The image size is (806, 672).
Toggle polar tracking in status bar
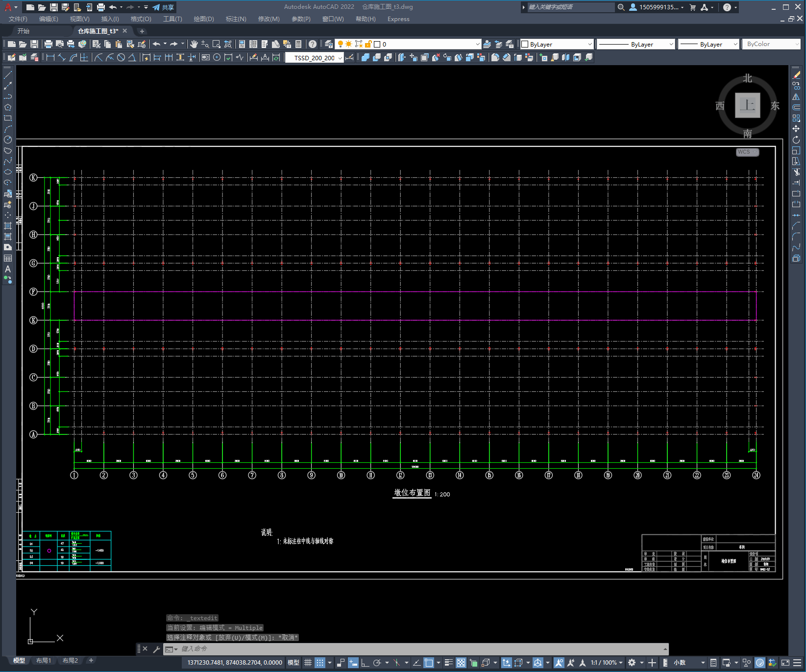377,663
